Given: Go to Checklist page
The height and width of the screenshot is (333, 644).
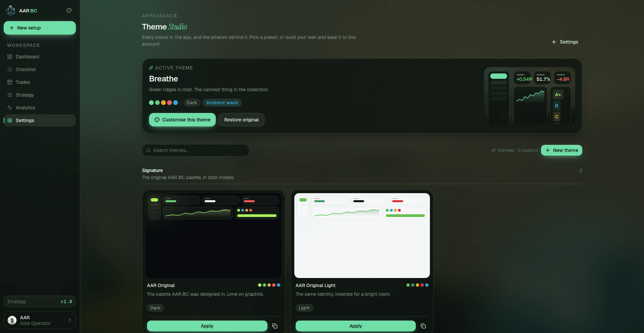Looking at the screenshot, I should point(40,69).
